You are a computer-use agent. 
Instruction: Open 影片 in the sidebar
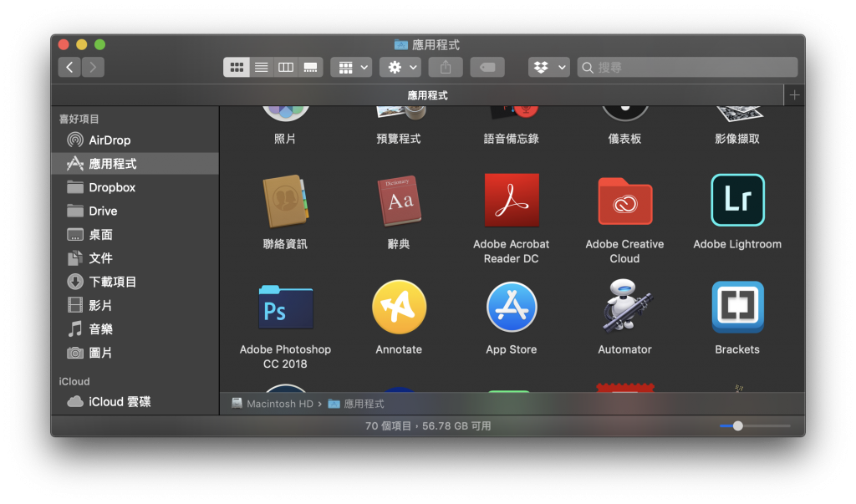[x=135, y=305]
